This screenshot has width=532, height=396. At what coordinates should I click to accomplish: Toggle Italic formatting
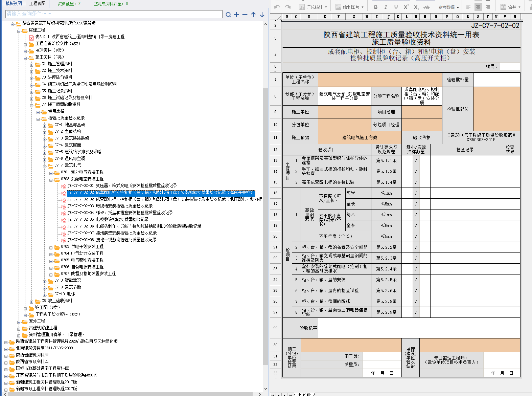pos(386,7)
